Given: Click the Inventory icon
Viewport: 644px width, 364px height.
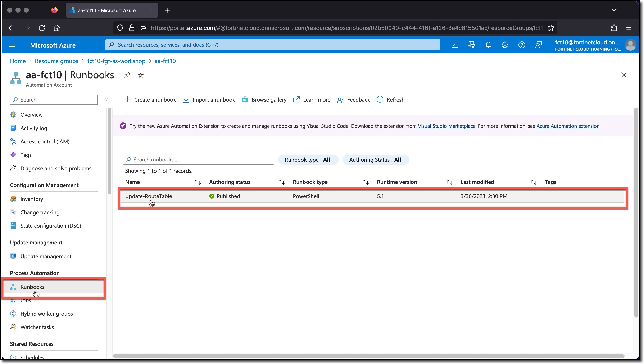Looking at the screenshot, I should [x=13, y=198].
